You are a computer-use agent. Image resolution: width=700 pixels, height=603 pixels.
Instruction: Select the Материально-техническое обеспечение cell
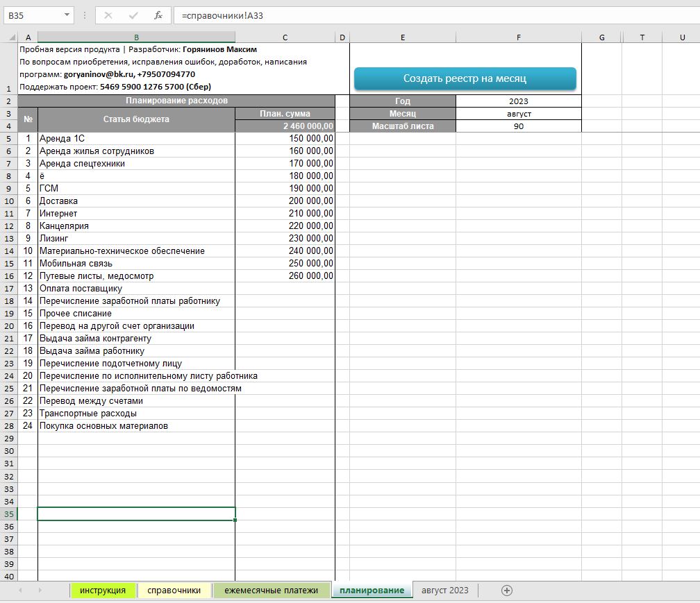pos(137,251)
